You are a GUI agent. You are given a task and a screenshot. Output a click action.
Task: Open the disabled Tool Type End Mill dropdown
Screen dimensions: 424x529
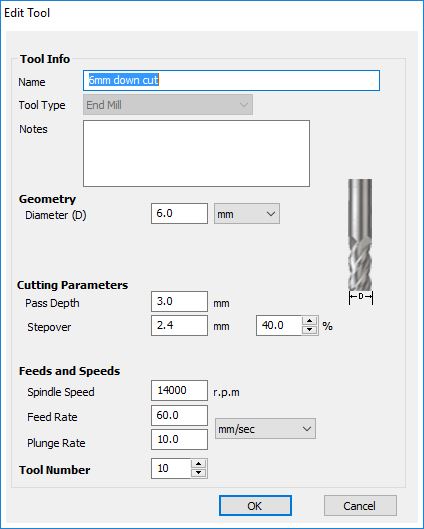[x=168, y=105]
